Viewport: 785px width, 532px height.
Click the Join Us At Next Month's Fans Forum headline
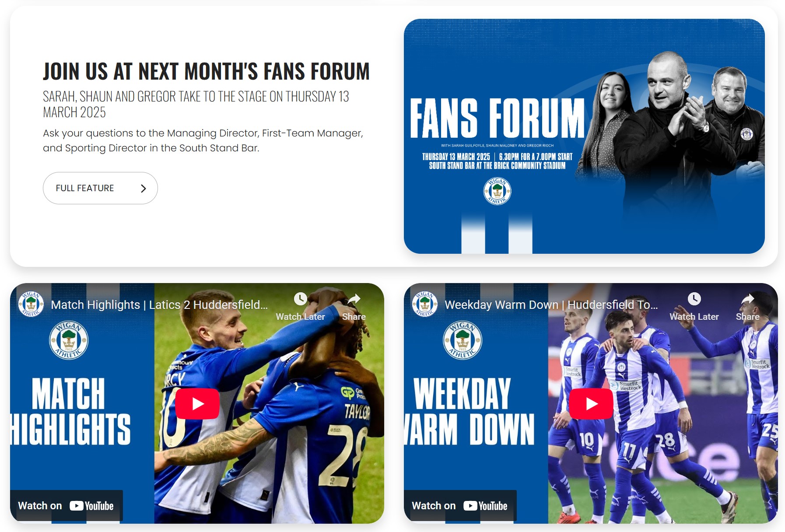(206, 72)
